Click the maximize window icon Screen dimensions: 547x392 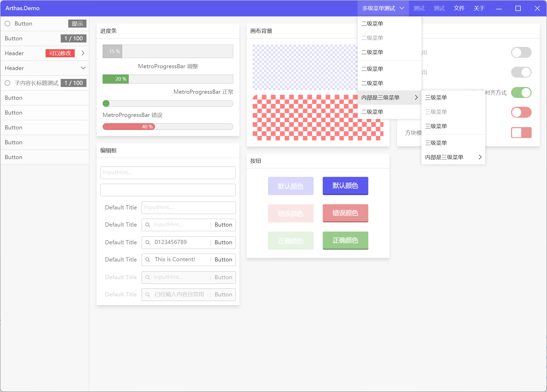(518, 8)
